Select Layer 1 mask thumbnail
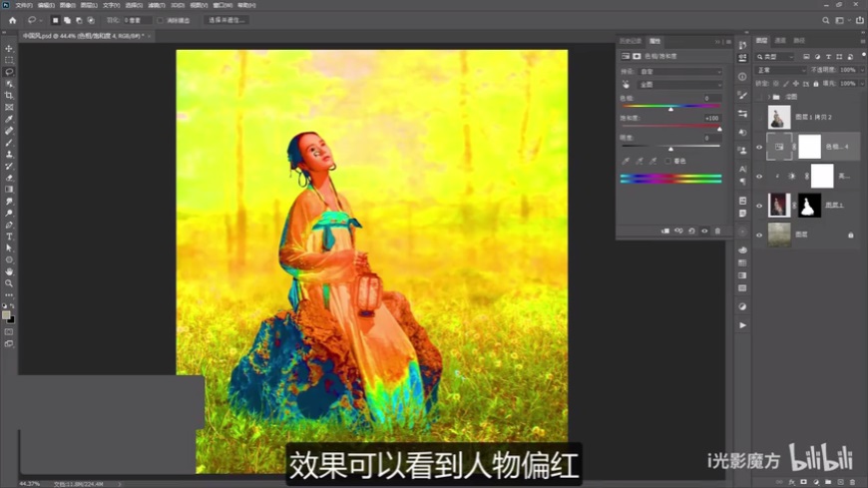 point(809,206)
